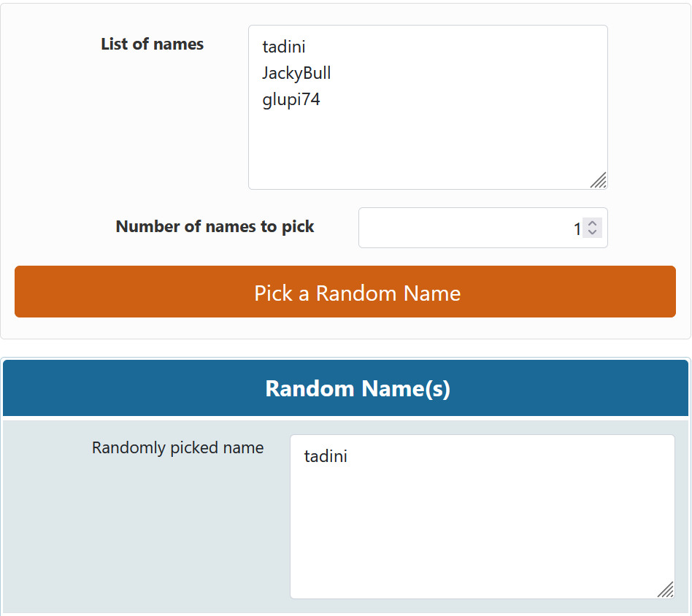Place cursor right after "glupi74" text
692x616 pixels.
pyautogui.click(x=322, y=100)
